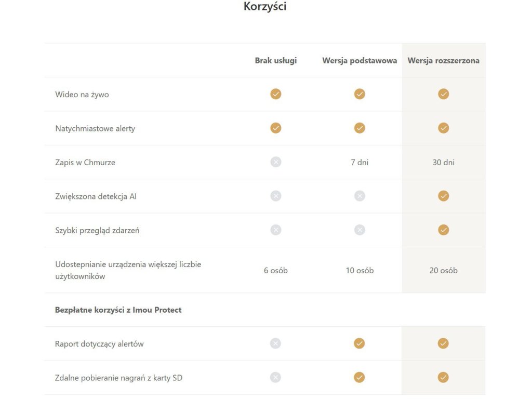Viewport: 532px width, 399px height.
Task: Click Szybki przegląd zdarzeń checkmark under Wersja rozszerzona
Action: coord(443,230)
